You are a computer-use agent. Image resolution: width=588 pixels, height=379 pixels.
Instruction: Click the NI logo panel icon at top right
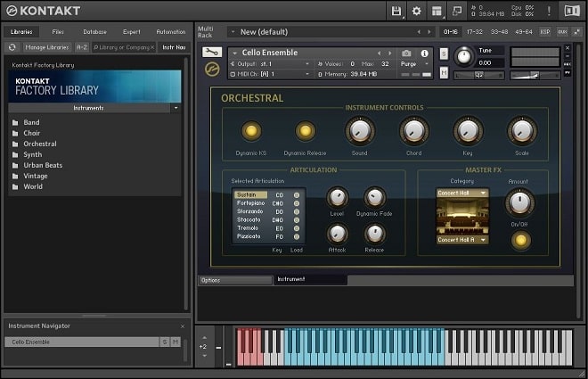pos(572,11)
